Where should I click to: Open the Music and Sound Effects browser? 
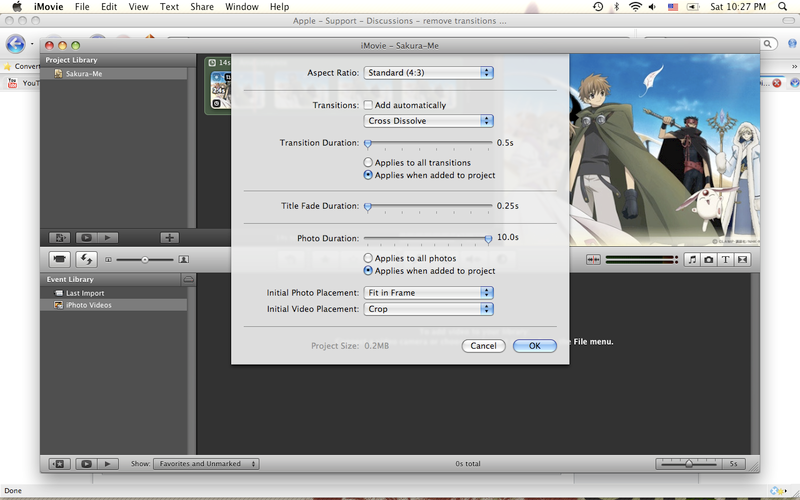(x=692, y=260)
